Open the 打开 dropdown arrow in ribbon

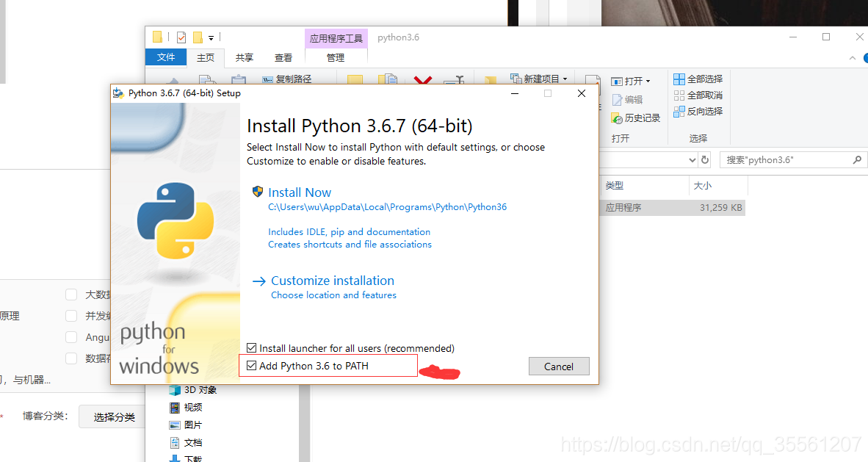(648, 82)
